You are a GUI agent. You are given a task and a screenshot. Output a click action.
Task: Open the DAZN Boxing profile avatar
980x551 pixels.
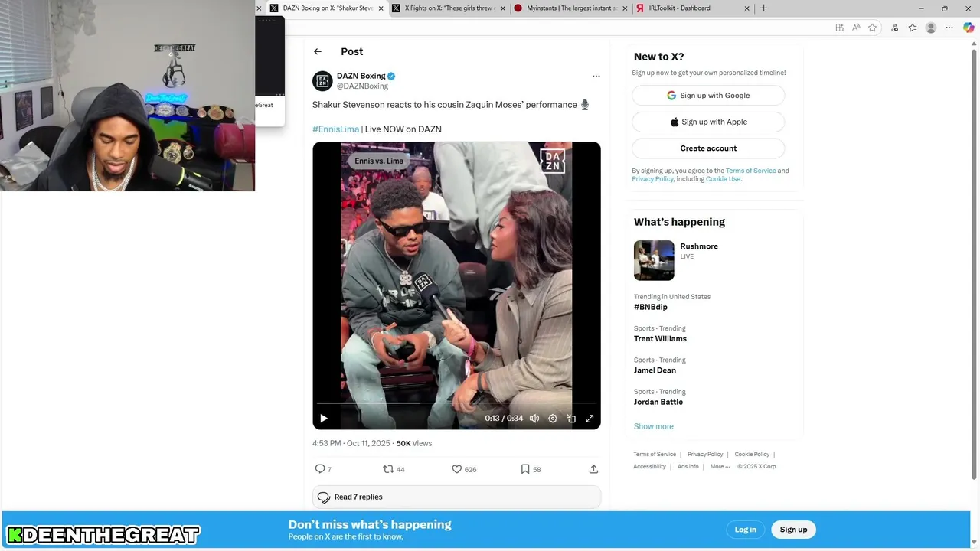pyautogui.click(x=322, y=80)
